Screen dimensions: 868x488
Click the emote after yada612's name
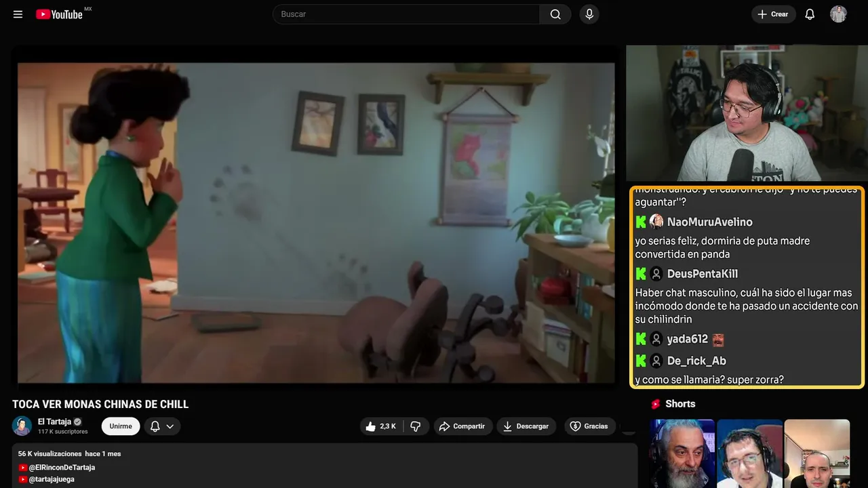[x=718, y=340]
